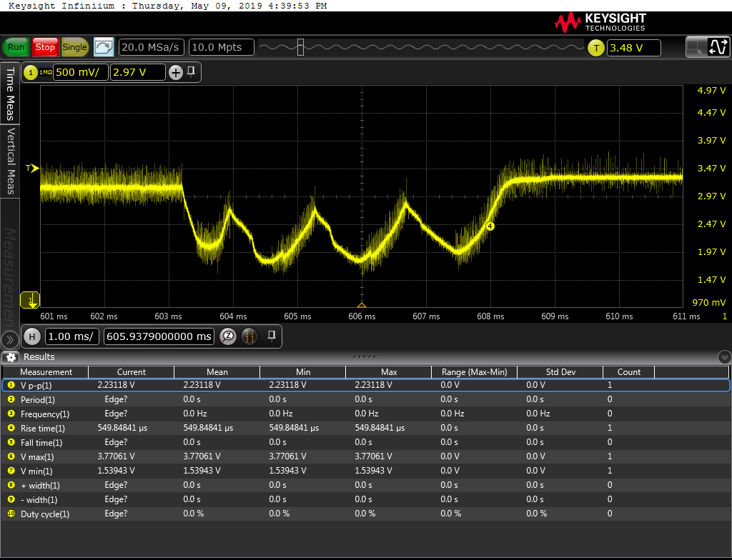This screenshot has height=560, width=732.
Task: Click the 500 mV/ vertical scale field
Action: (x=81, y=72)
